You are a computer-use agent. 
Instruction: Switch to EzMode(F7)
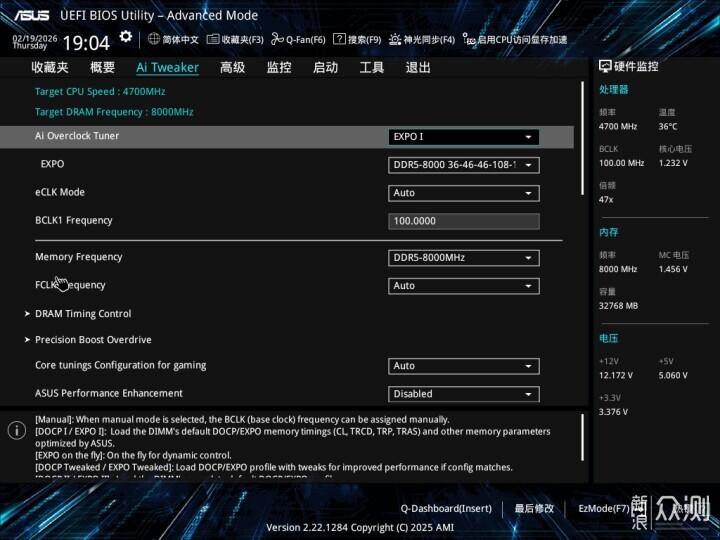point(603,508)
